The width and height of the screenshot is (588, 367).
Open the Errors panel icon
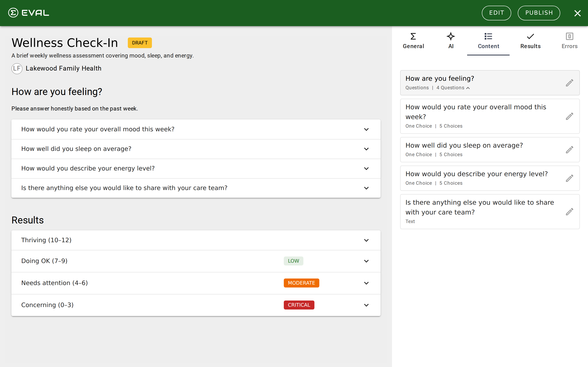(570, 36)
